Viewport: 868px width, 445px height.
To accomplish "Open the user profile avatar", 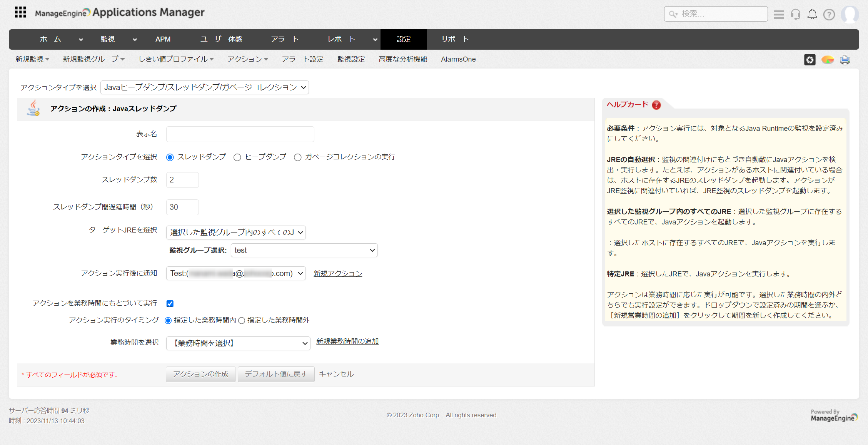I will (850, 15).
